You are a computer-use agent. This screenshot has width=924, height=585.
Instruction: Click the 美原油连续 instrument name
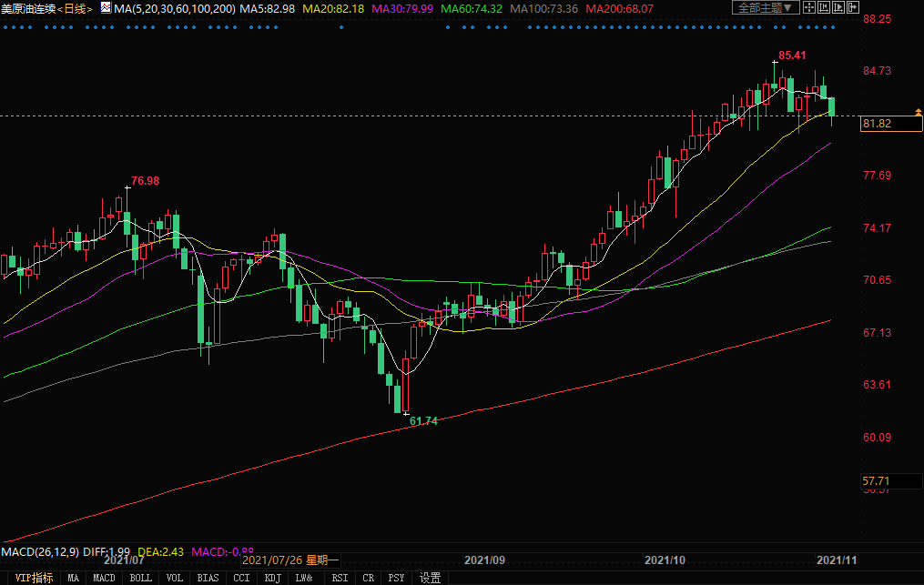[27, 8]
